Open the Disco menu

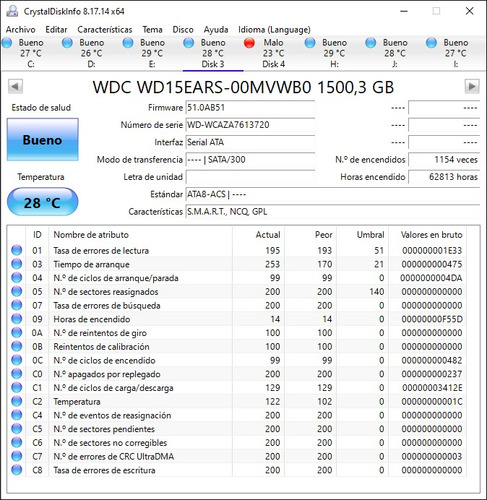click(183, 30)
